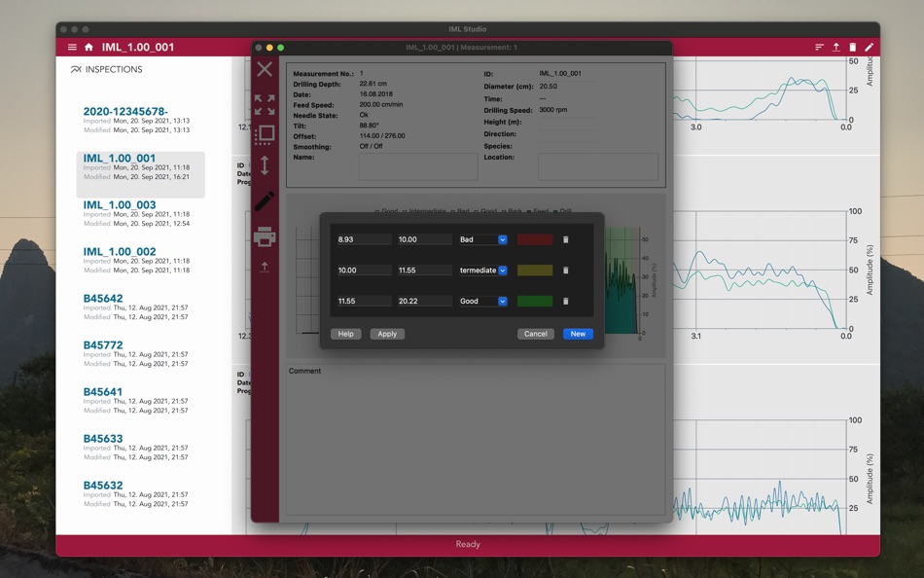Click the Drilling Speed value 3000 rpm
Viewport: 924px width, 578px height.
click(x=553, y=110)
